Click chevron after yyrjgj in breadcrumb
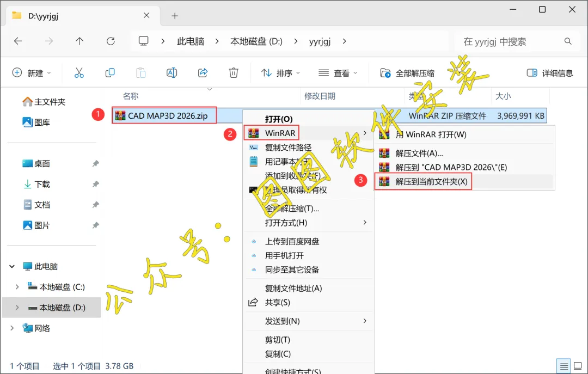Screen dimensions: 588x374 pyautogui.click(x=344, y=41)
